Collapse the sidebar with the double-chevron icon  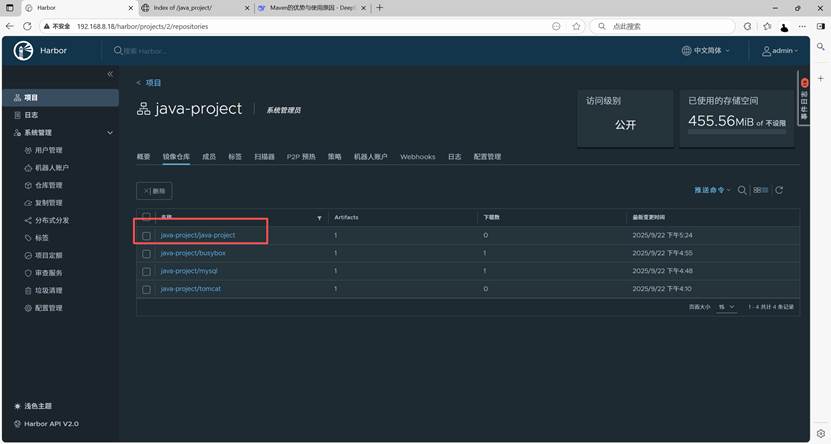(x=110, y=74)
